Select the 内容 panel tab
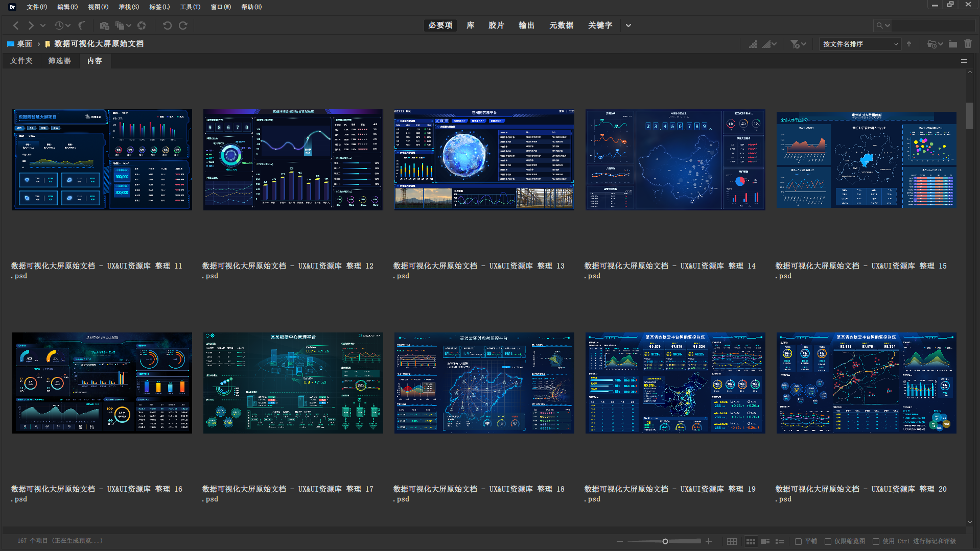The height and width of the screenshot is (551, 980). tap(95, 61)
